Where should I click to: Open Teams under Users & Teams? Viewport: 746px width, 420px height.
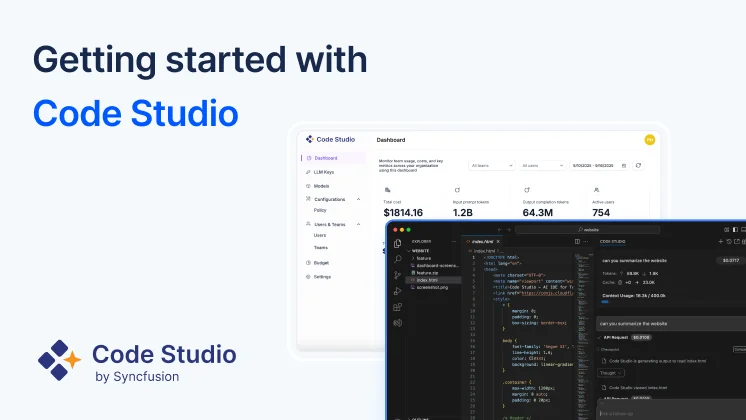(321, 247)
